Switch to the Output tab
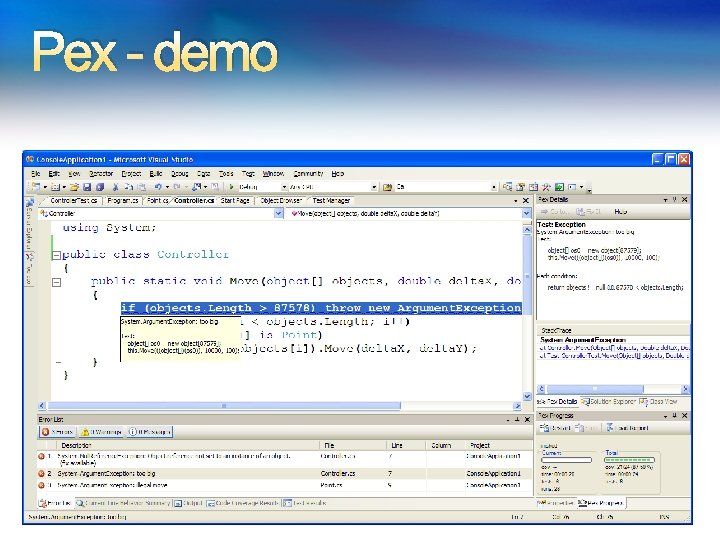 pyautogui.click(x=188, y=503)
